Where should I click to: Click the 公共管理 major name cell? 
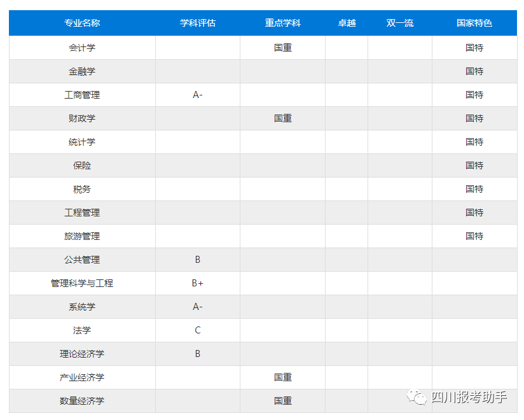point(82,260)
